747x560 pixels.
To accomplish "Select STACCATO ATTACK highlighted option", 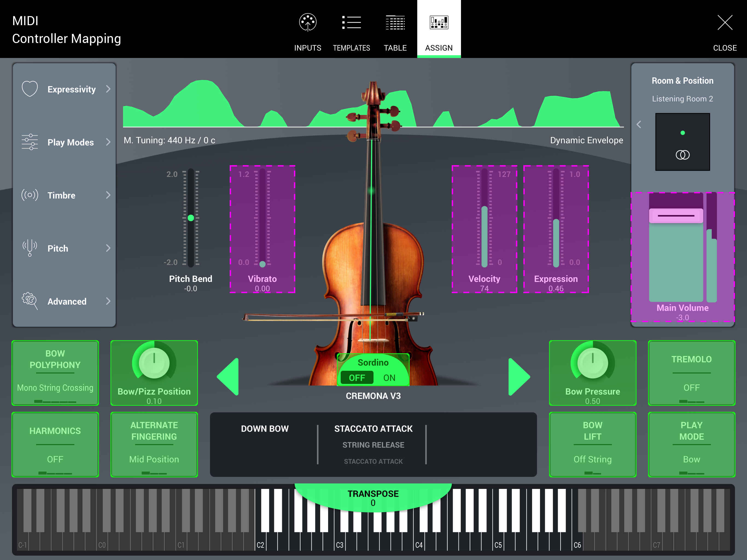I will tap(373, 428).
